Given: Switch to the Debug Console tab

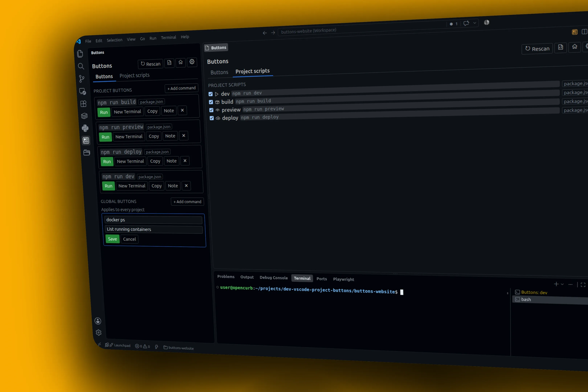Looking at the screenshot, I should click(273, 277).
